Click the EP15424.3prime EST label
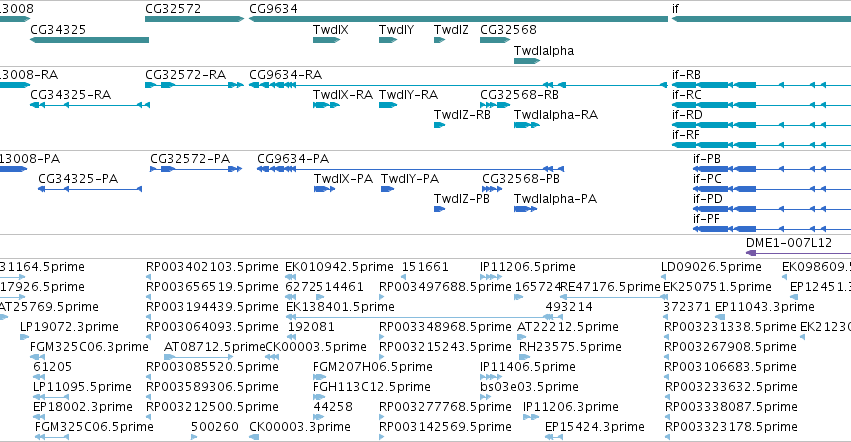The image size is (851, 442). (x=595, y=427)
